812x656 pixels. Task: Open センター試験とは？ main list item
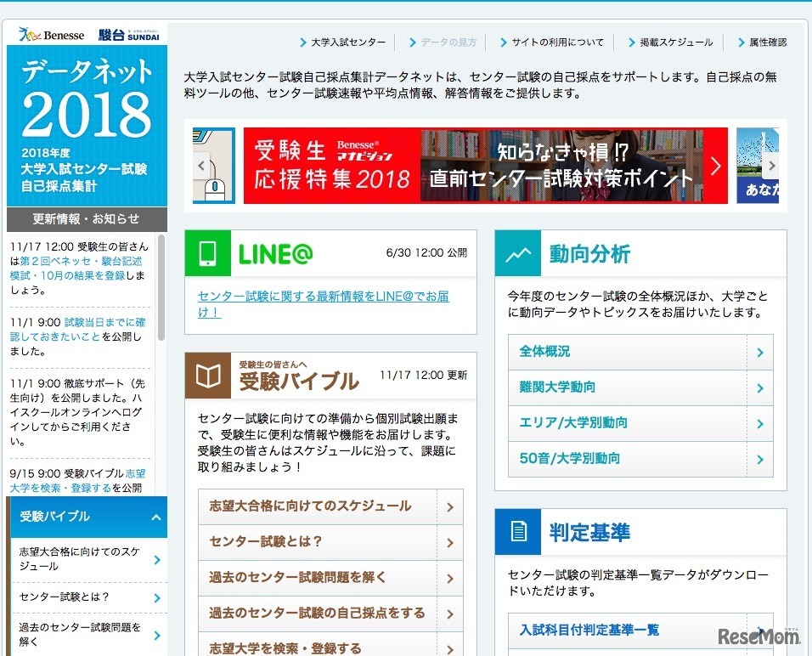coord(330,542)
